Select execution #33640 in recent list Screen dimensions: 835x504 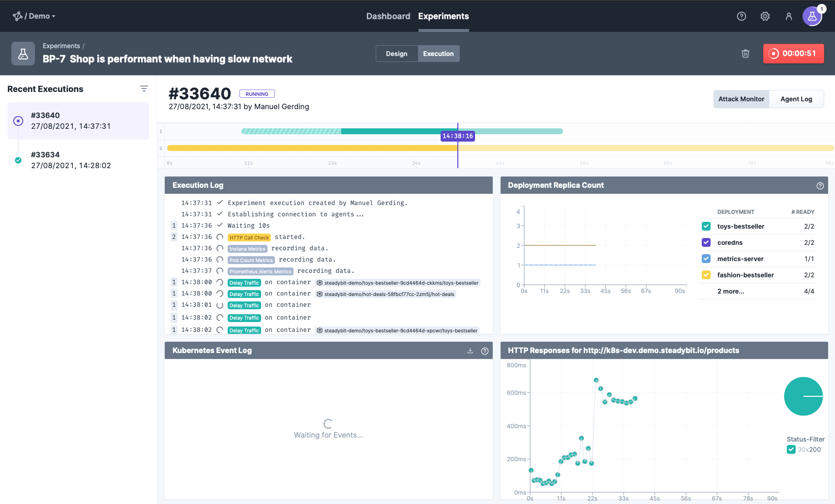pyautogui.click(x=78, y=121)
